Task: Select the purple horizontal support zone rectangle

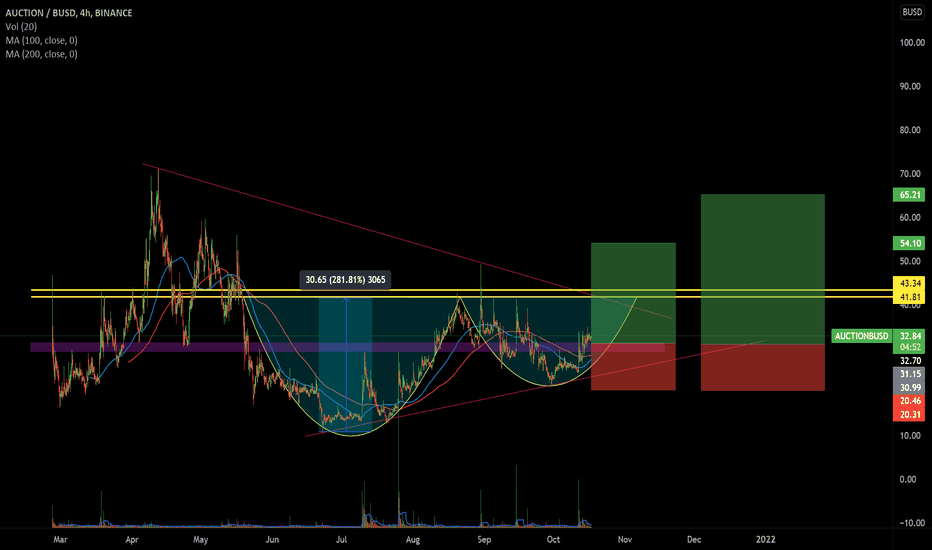Action: [x=347, y=347]
